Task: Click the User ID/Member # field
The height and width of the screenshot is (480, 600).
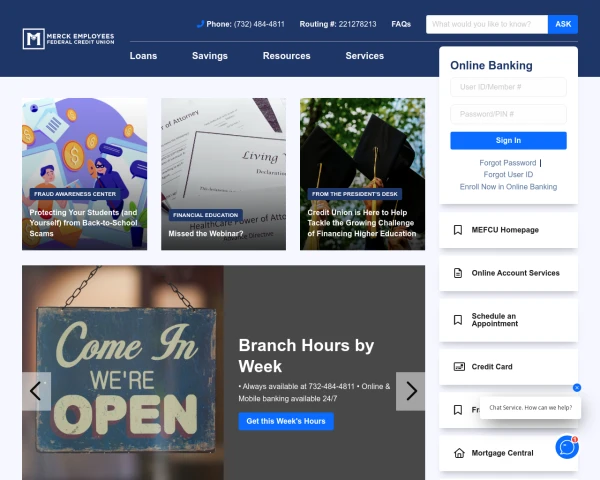Action: coord(508,87)
